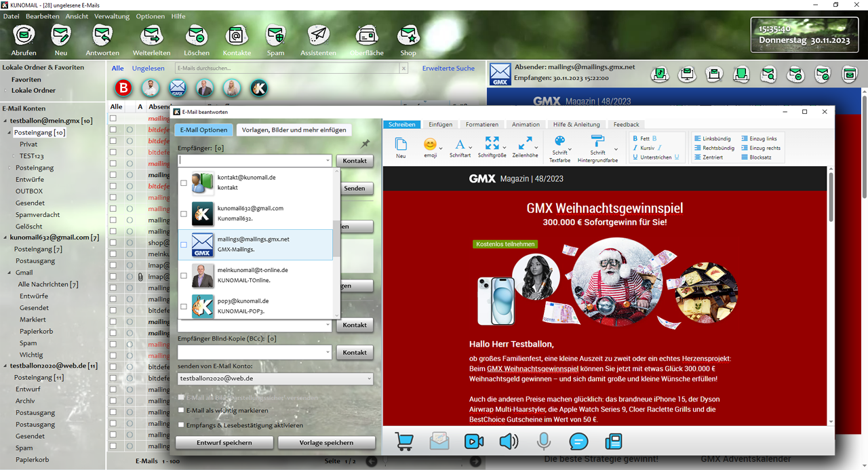Center text with Zentriert
Image resolution: width=868 pixels, height=470 pixels.
pos(709,157)
